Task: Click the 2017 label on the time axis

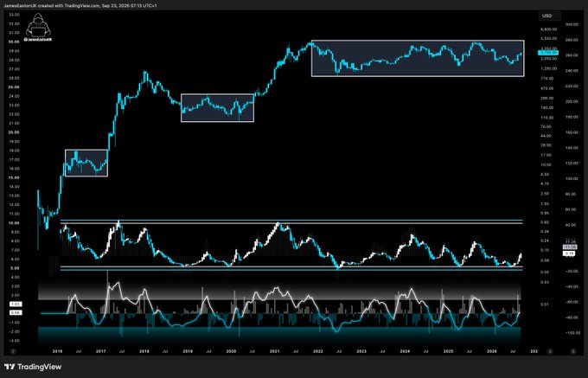Action: [101, 351]
